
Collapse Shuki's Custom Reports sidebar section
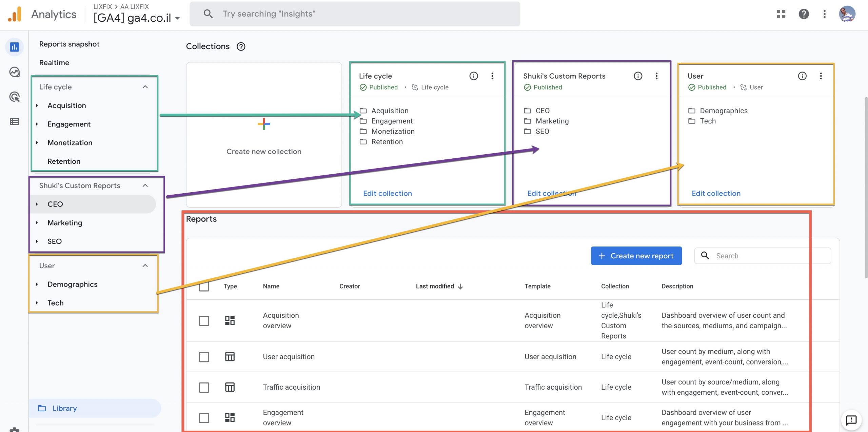[145, 185]
